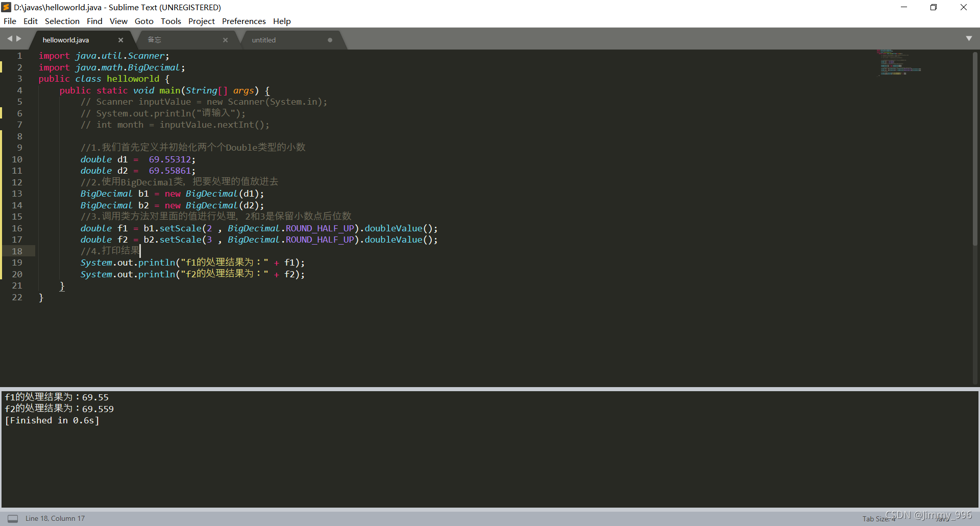The height and width of the screenshot is (526, 980).
Task: Click the value 69.55861 on line 11
Action: [169, 171]
